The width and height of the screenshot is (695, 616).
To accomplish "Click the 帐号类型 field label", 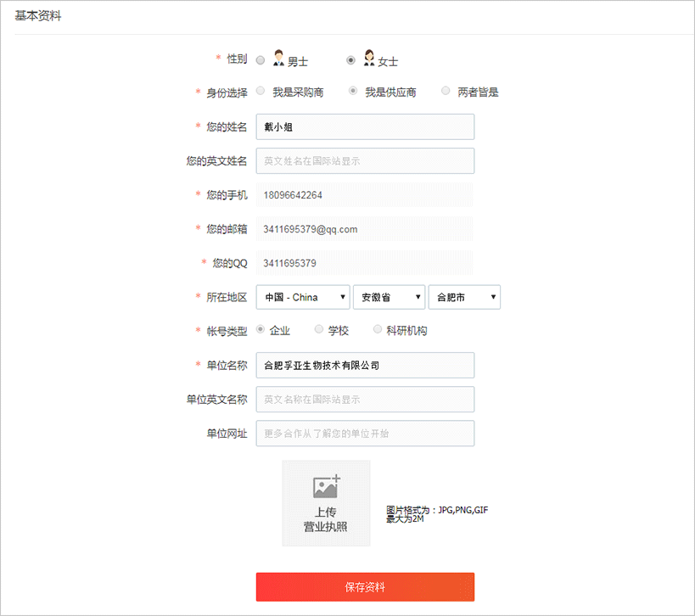I will [227, 331].
